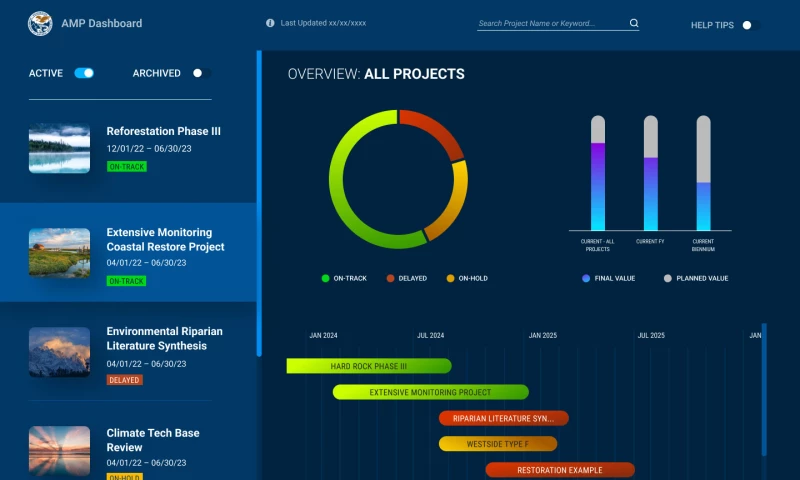Select the RESTORATION EXAMPLE timeline bar

coord(560,470)
